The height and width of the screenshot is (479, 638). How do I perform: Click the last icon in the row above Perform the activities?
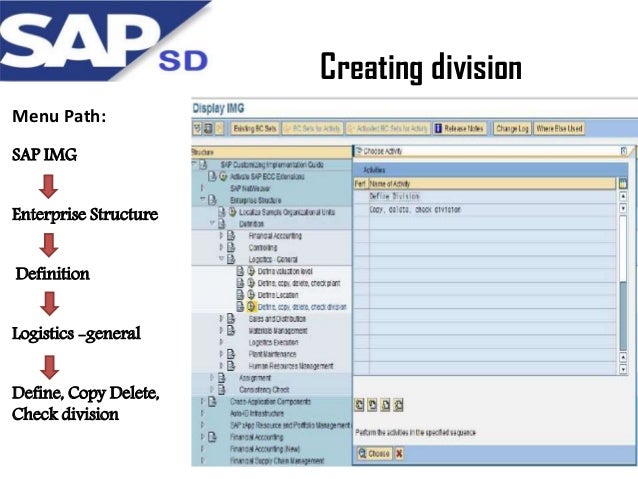[398, 405]
